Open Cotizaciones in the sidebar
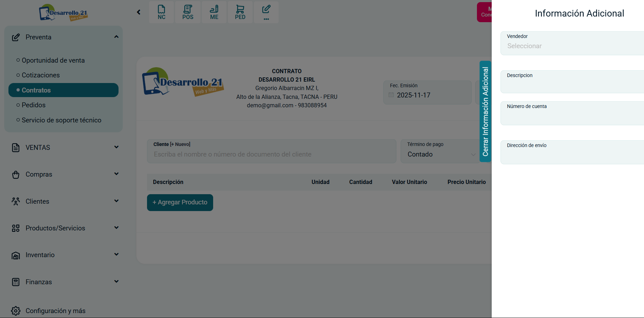The width and height of the screenshot is (644, 318). (x=41, y=75)
